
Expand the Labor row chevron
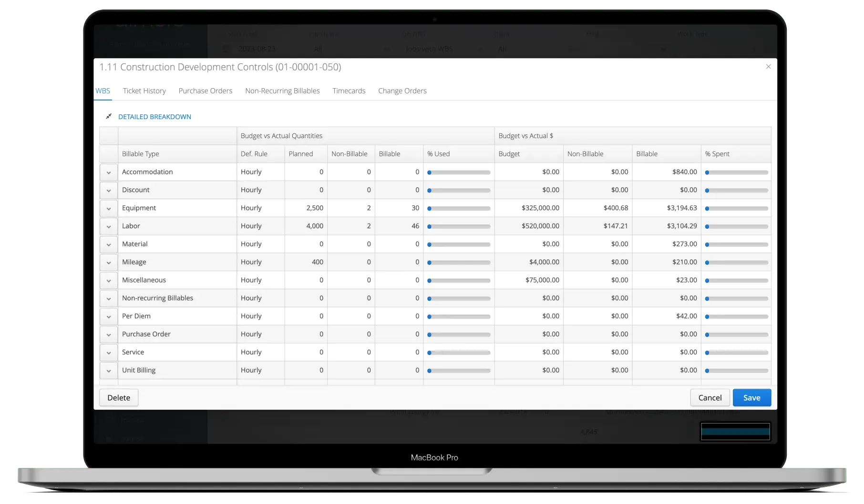pyautogui.click(x=109, y=226)
